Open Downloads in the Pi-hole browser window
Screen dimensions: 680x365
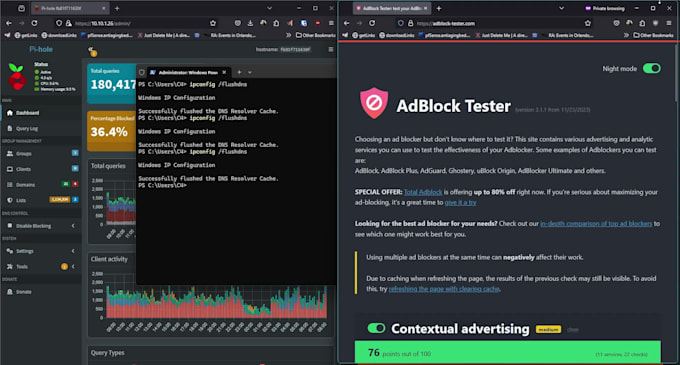[250, 23]
